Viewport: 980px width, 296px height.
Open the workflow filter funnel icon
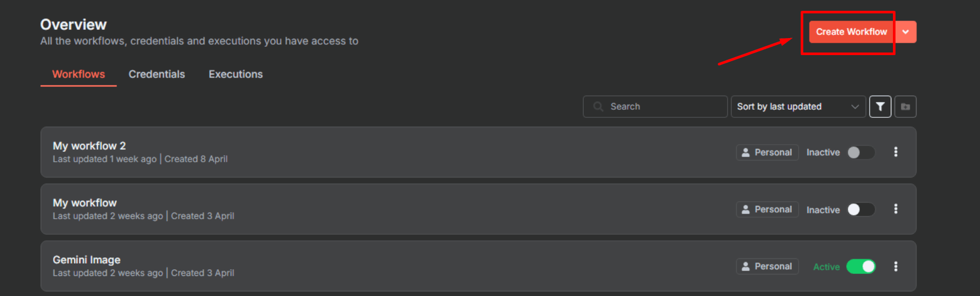[880, 107]
